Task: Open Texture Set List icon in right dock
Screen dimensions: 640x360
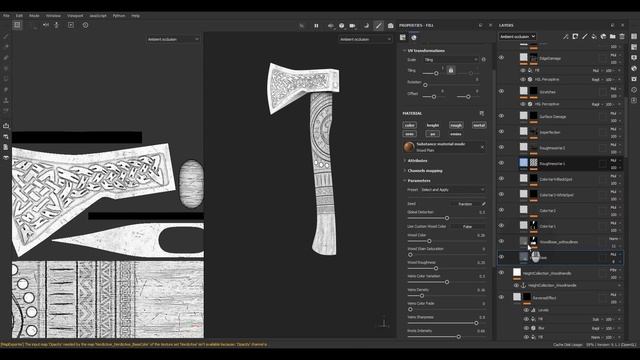Action: 634,37
